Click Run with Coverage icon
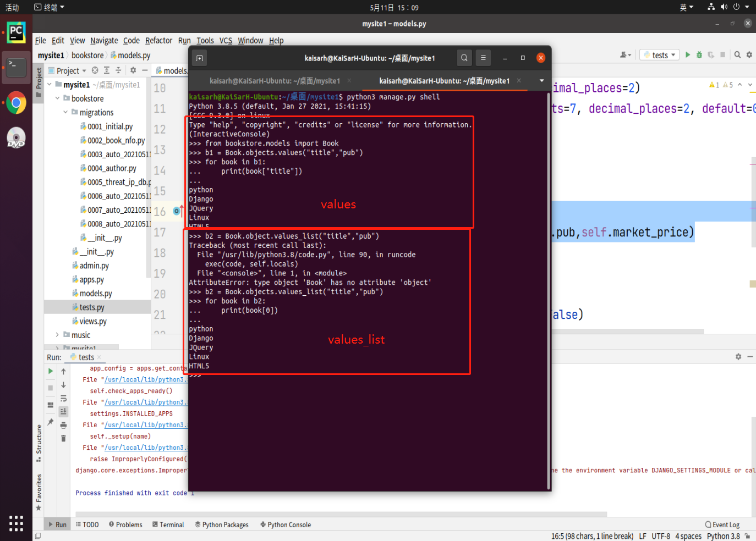The image size is (756, 541). pyautogui.click(x=711, y=55)
